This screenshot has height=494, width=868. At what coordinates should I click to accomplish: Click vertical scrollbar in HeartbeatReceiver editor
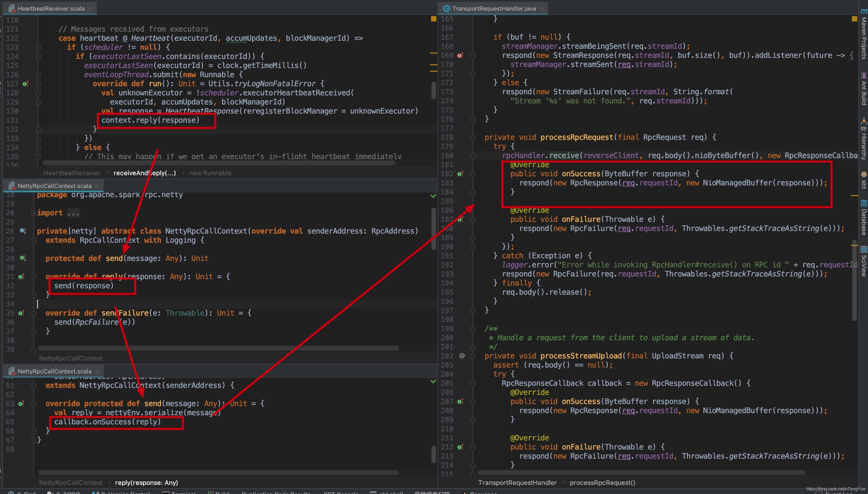click(x=433, y=90)
